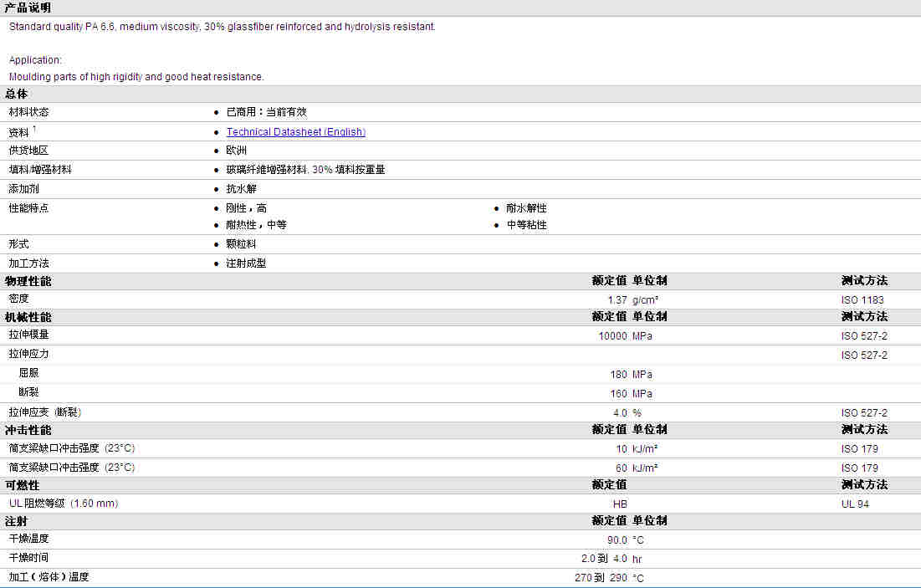
Task: Click the 拉伸应变 (断裂) row label
Action: click(x=44, y=412)
